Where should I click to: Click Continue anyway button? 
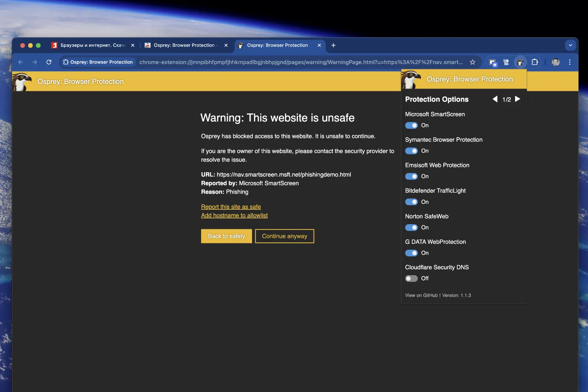(285, 236)
